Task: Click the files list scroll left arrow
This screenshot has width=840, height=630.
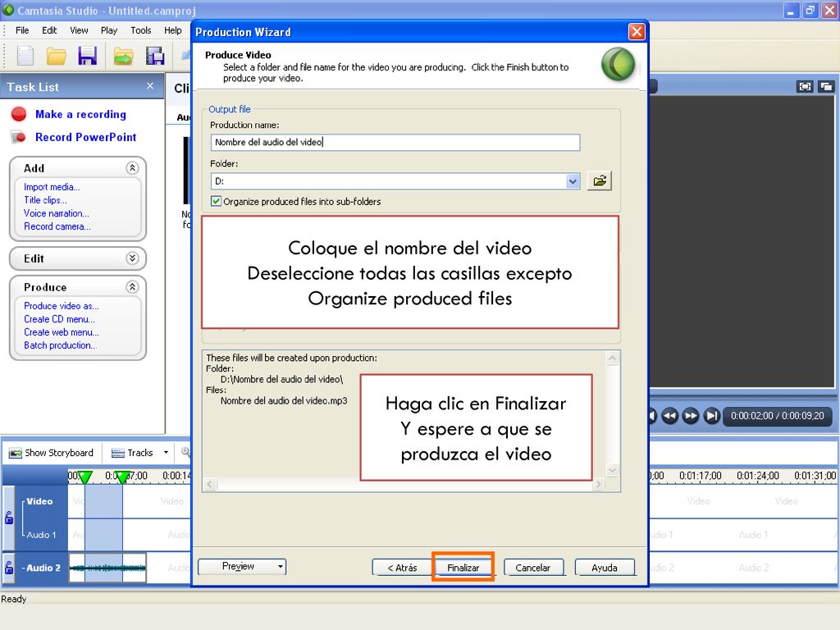Action: (210, 484)
